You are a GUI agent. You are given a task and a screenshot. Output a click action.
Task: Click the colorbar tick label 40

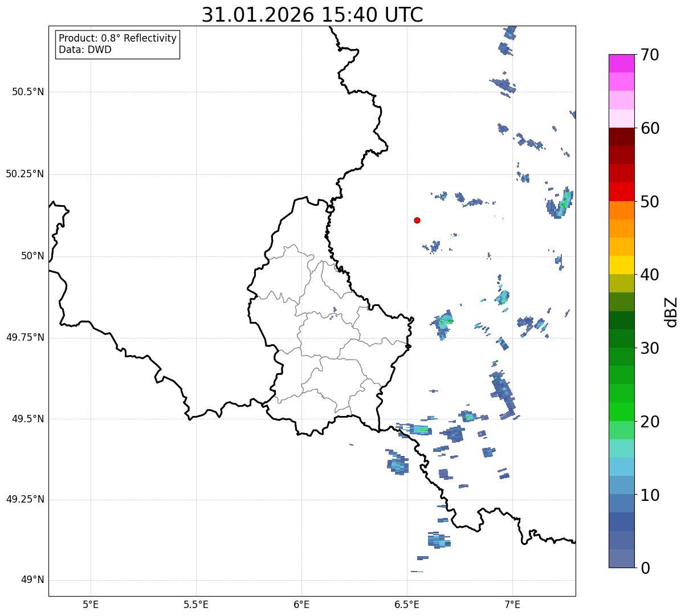pos(649,275)
